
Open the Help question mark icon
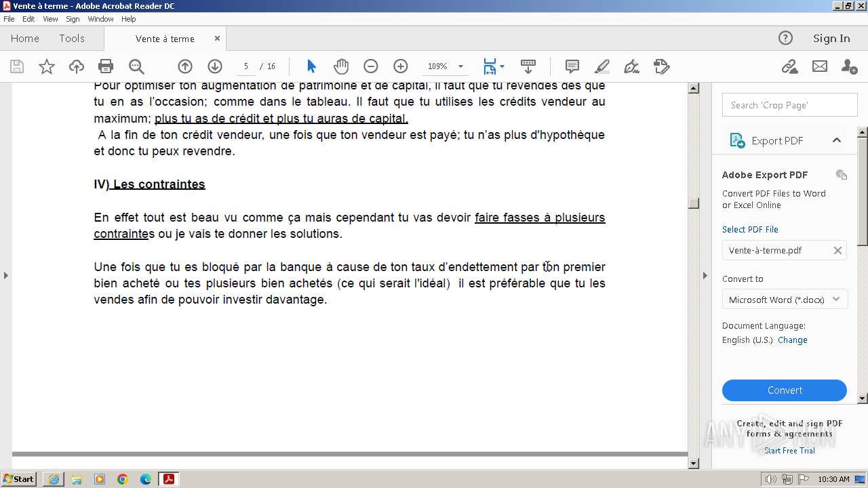click(785, 38)
